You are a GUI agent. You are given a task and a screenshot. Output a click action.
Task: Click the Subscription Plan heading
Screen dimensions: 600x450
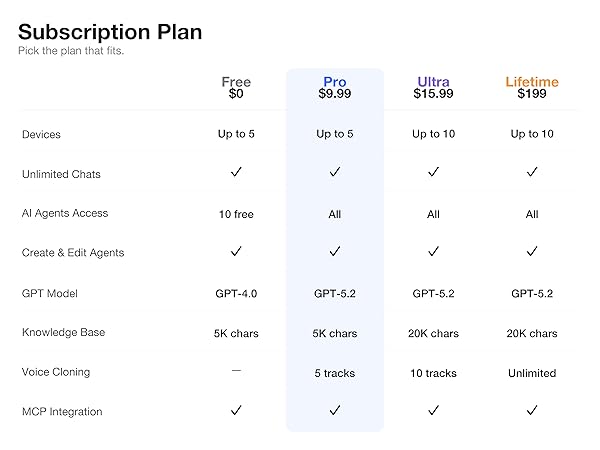pyautogui.click(x=110, y=32)
